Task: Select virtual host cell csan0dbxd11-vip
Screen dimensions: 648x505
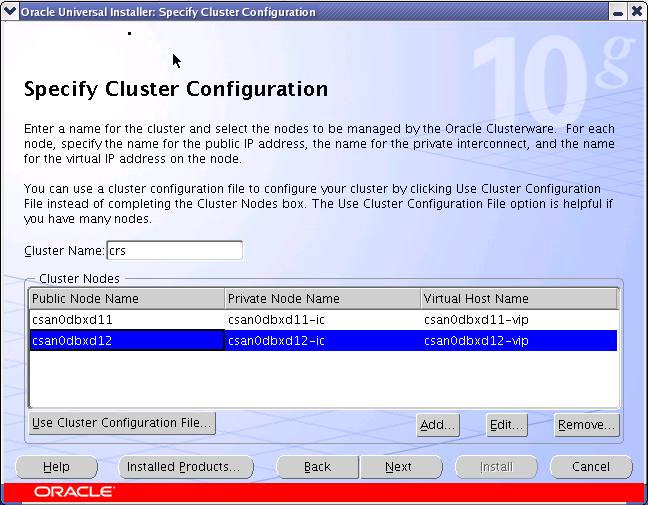Action: 519,319
